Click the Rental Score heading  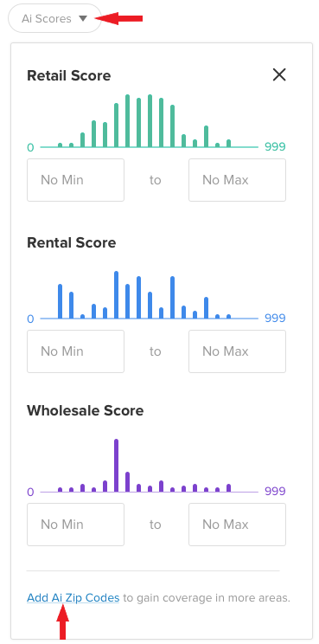pos(72,242)
